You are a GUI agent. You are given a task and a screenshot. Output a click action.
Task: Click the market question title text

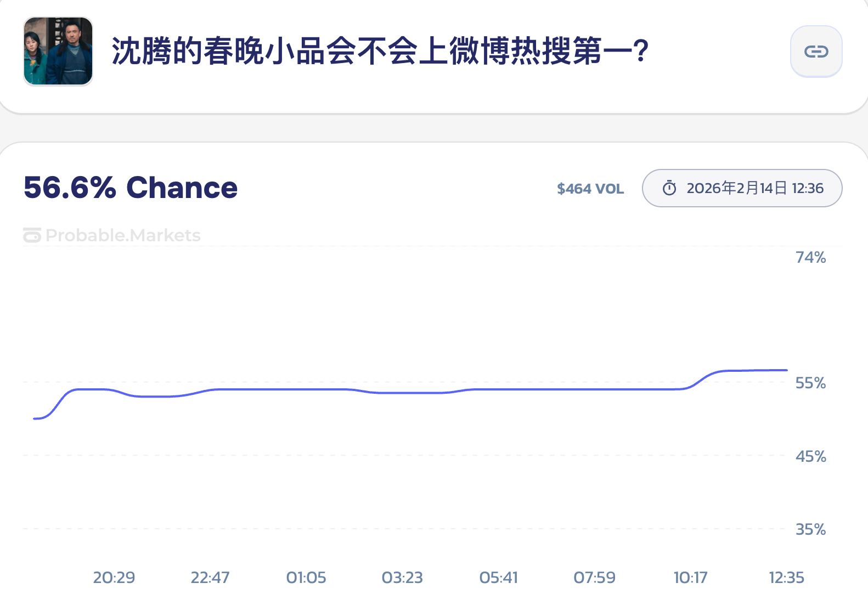click(x=380, y=52)
